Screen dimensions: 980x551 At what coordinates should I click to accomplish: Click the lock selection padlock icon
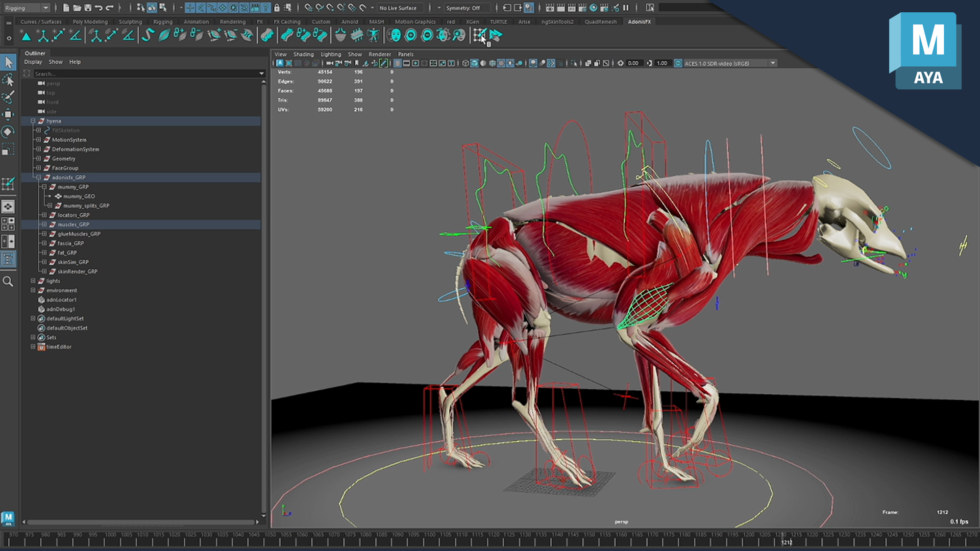[277, 8]
